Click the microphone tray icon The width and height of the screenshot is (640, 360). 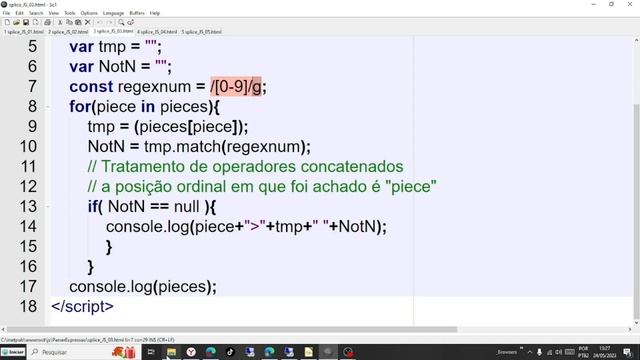click(x=539, y=352)
